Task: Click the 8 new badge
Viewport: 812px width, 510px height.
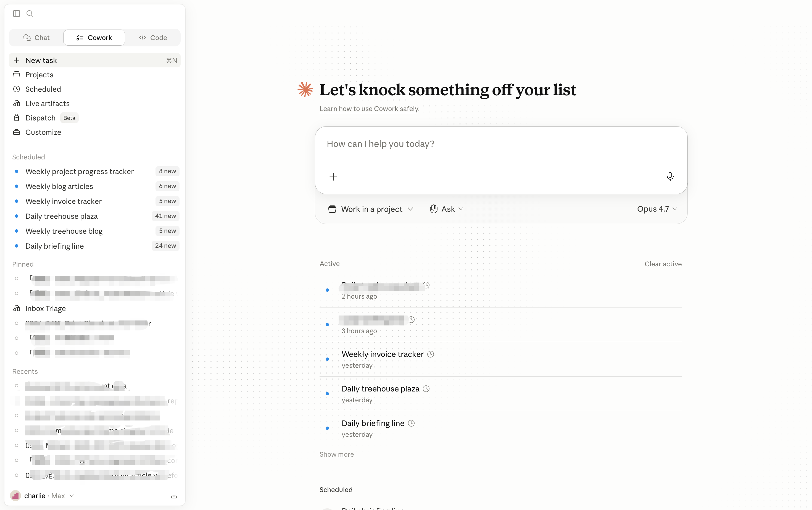Action: (x=167, y=171)
